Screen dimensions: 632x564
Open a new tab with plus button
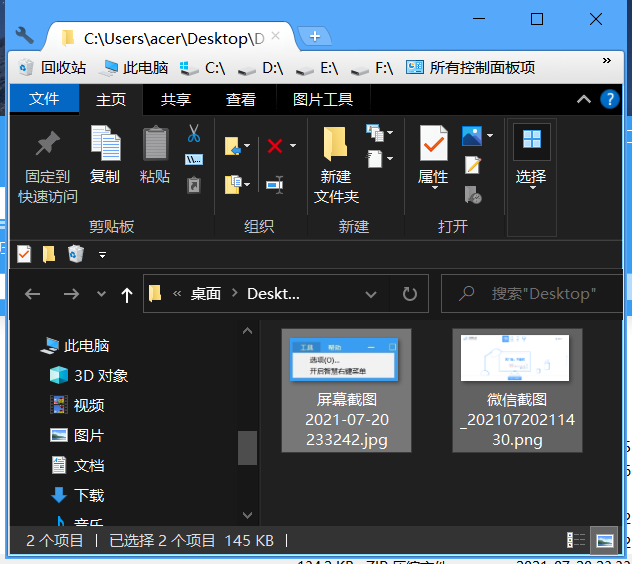point(315,36)
